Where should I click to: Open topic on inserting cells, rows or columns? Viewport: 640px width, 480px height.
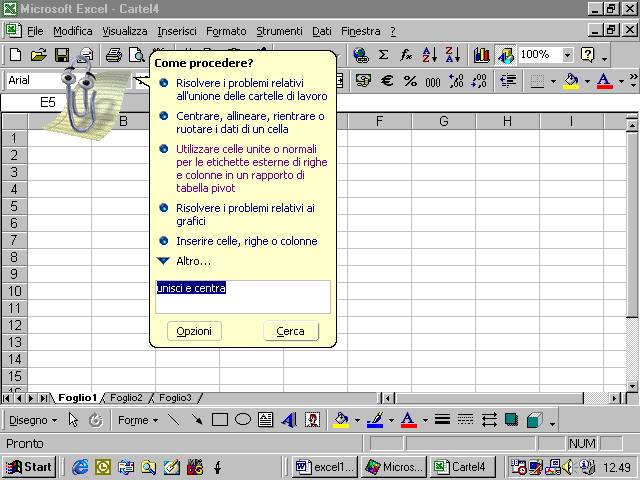click(x=247, y=241)
